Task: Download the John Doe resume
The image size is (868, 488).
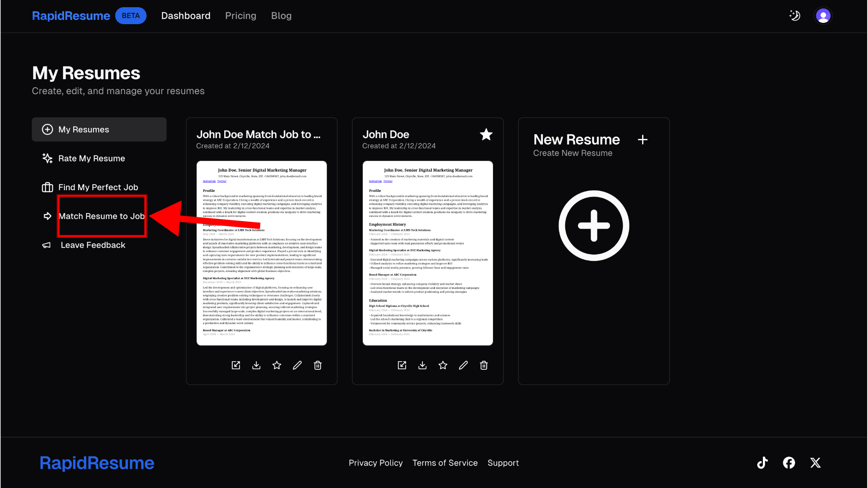Action: click(423, 365)
